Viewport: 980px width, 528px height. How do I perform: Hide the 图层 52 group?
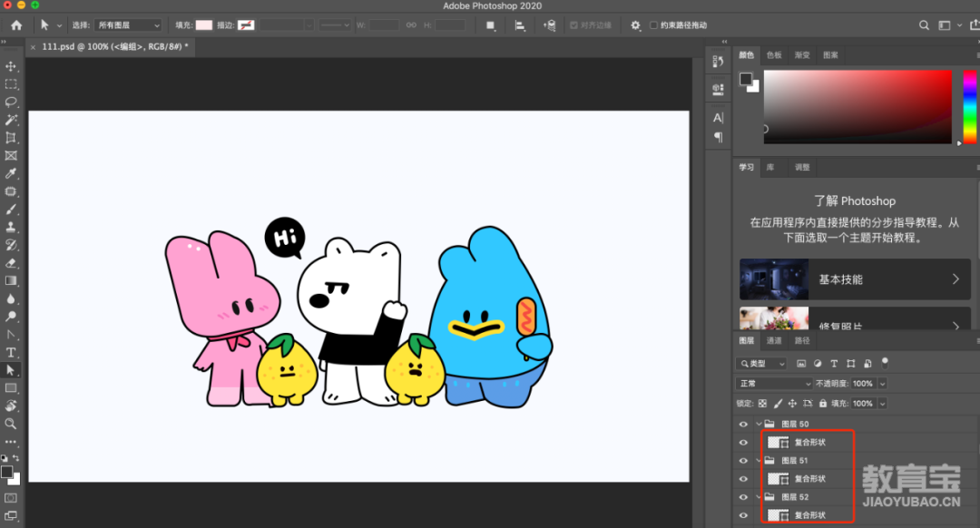(743, 497)
